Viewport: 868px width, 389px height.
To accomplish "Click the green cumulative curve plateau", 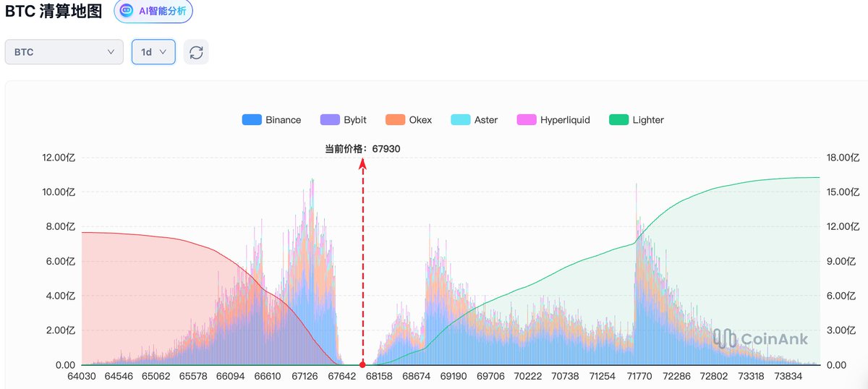I will 781,179.
